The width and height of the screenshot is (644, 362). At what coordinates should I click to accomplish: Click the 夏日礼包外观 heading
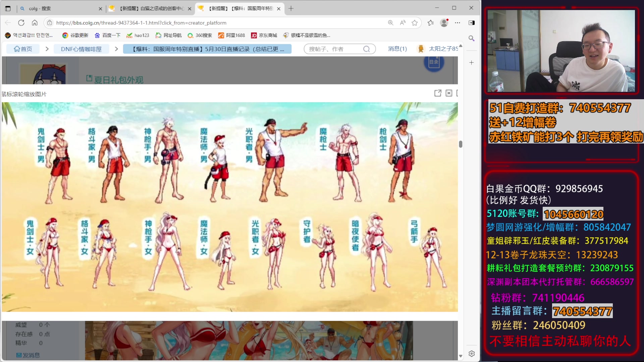point(119,80)
